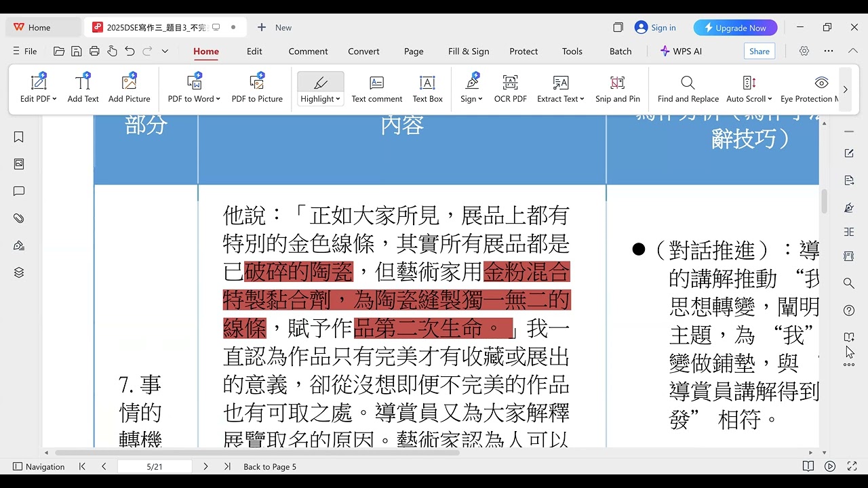
Task: Click the horizontal scrollbar
Action: point(258,452)
